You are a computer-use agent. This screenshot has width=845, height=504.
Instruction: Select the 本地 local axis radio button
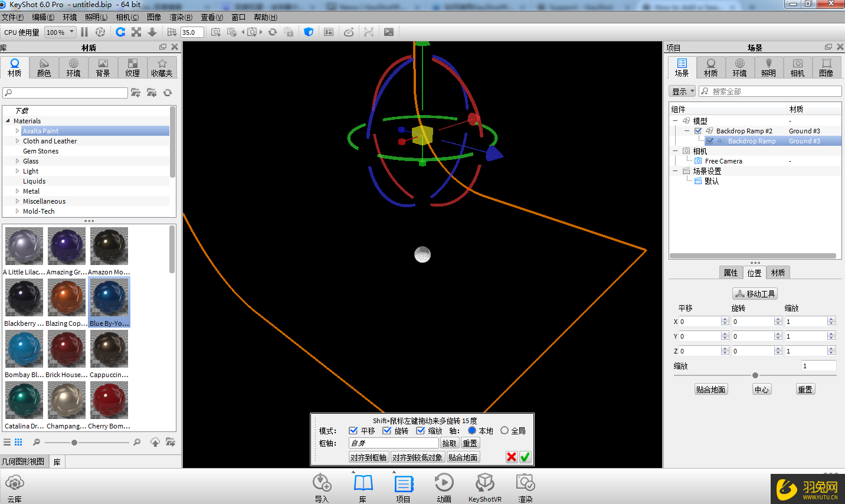[x=472, y=431]
